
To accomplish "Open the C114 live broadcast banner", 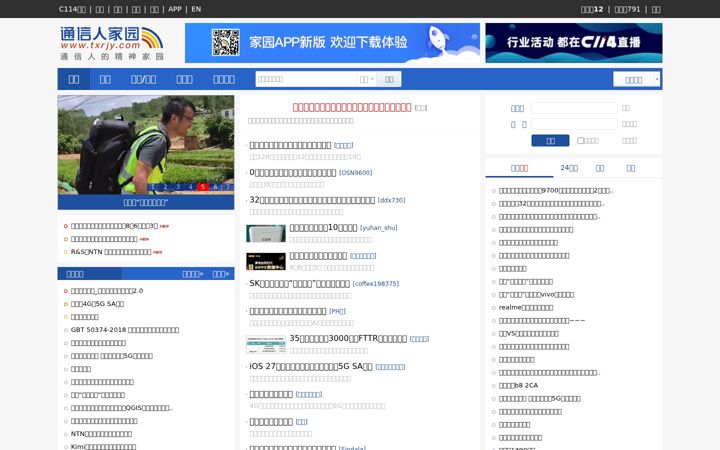I will [x=574, y=43].
